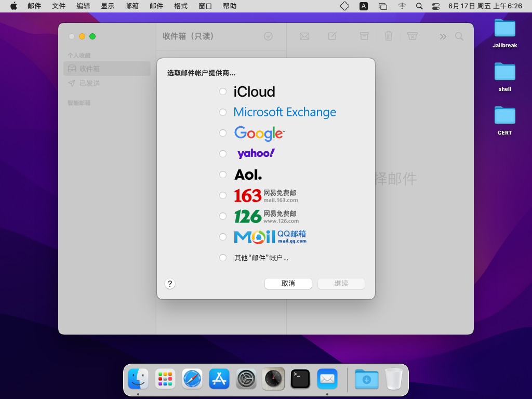Click the filter icon beside 收件箱
The height and width of the screenshot is (399, 532).
point(268,36)
